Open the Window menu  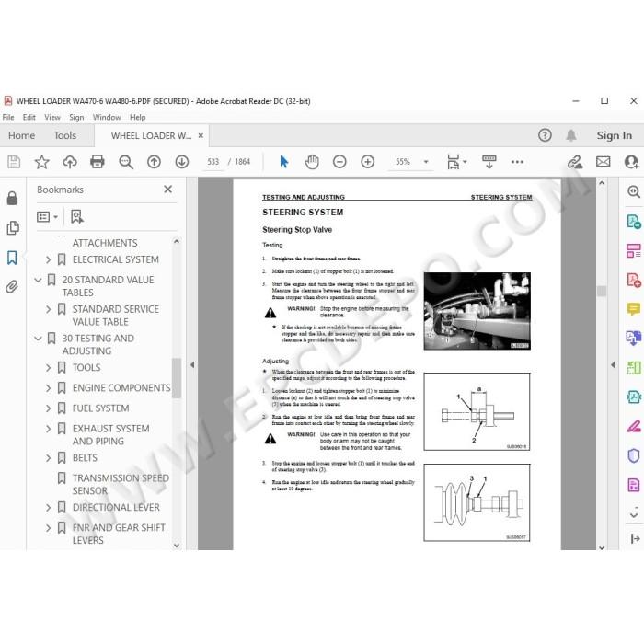point(107,118)
